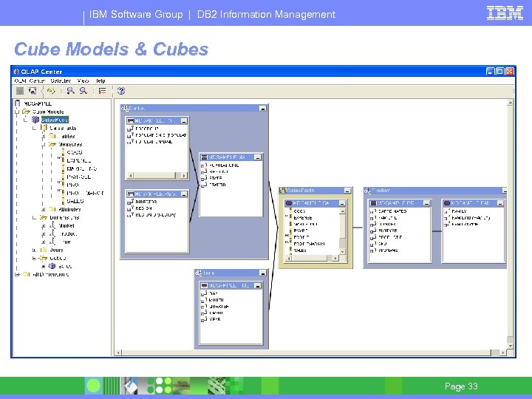
Task: Click the vertical scrollbar inside SalesFacts table
Action: 342,231
